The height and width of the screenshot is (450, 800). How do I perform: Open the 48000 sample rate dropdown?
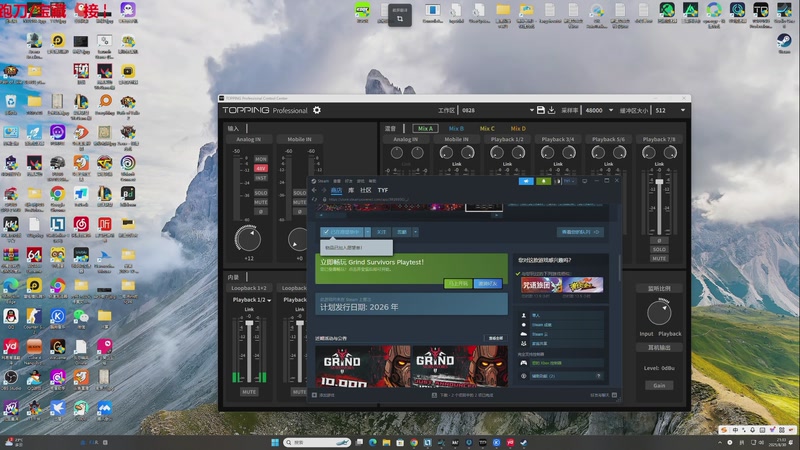tap(611, 110)
